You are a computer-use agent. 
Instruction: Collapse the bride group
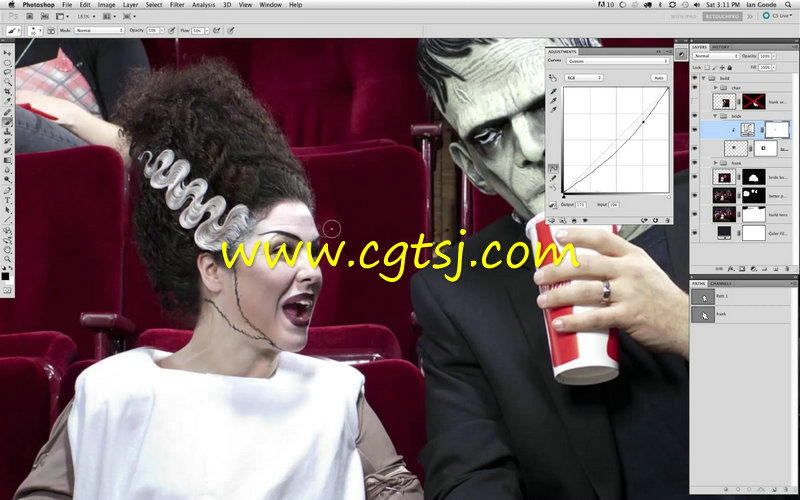[x=715, y=116]
